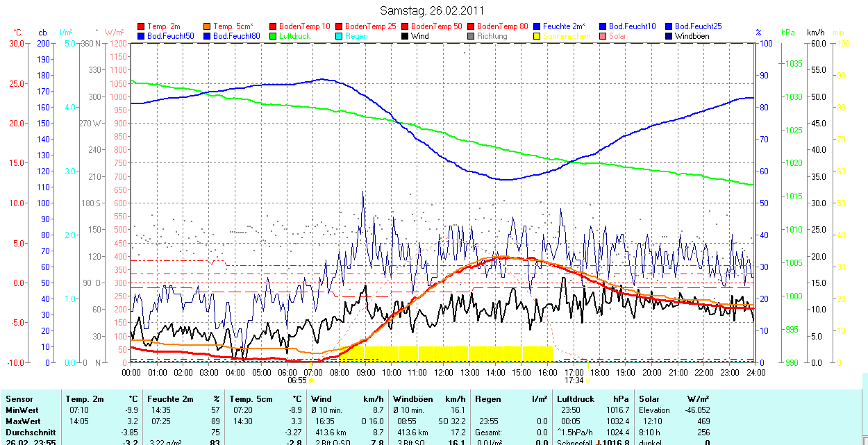Click the pink Solar legend swatch
The height and width of the screenshot is (445, 868).
603,36
